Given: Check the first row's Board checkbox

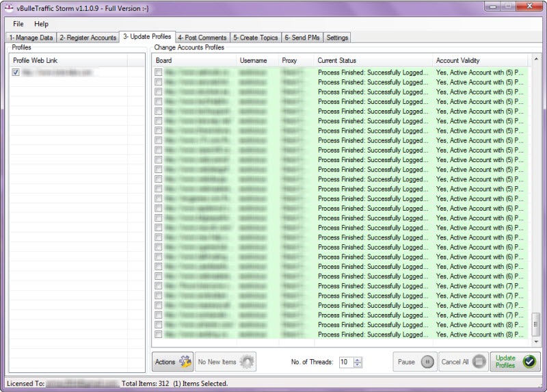Looking at the screenshot, I should click(159, 72).
